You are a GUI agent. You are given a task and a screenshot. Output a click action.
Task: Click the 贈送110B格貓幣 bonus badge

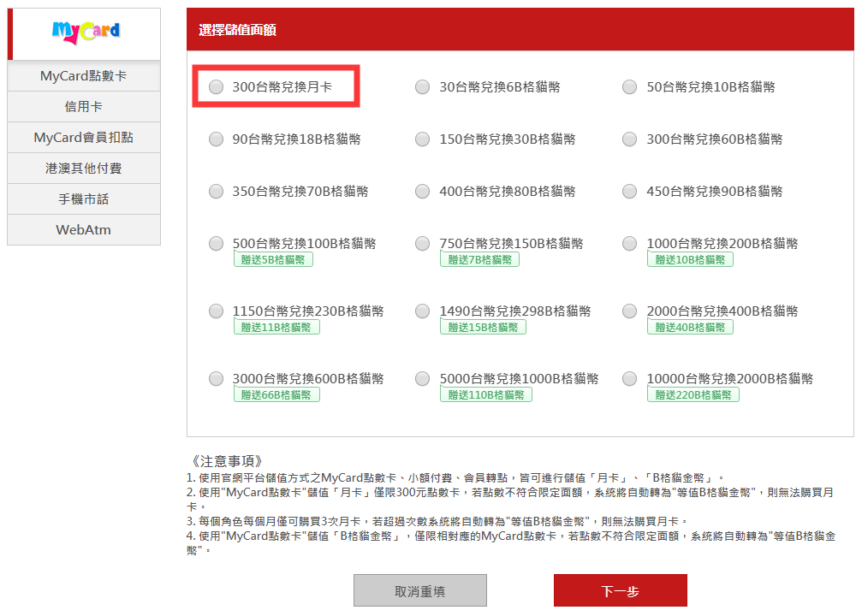pyautogui.click(x=486, y=394)
